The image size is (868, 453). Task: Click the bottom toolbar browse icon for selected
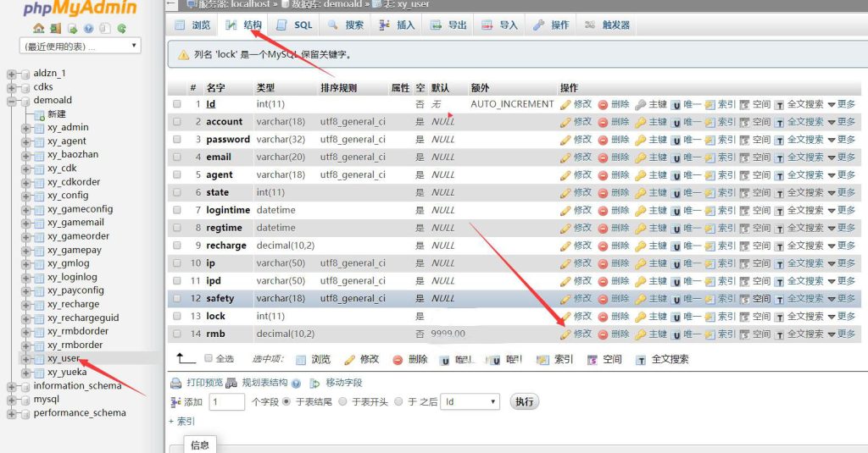[301, 360]
